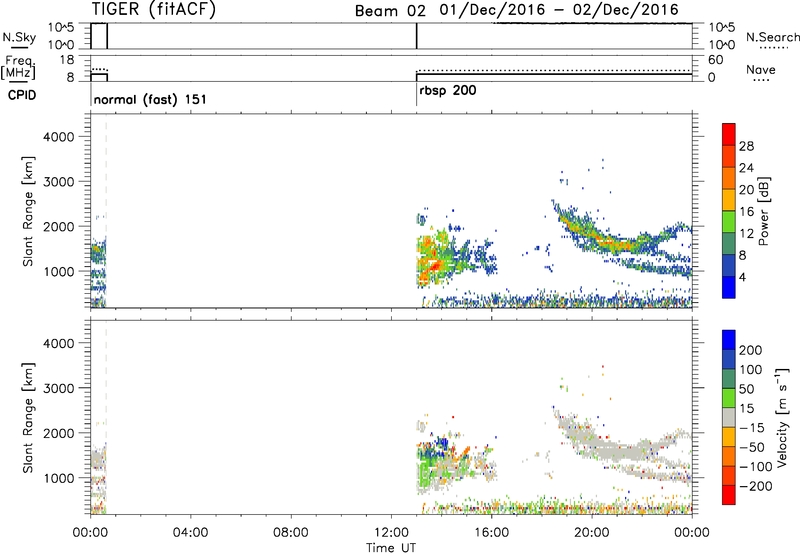Click the 'Freq. [MHz]' axis label
This screenshot has height=554, width=800.
pos(18,67)
